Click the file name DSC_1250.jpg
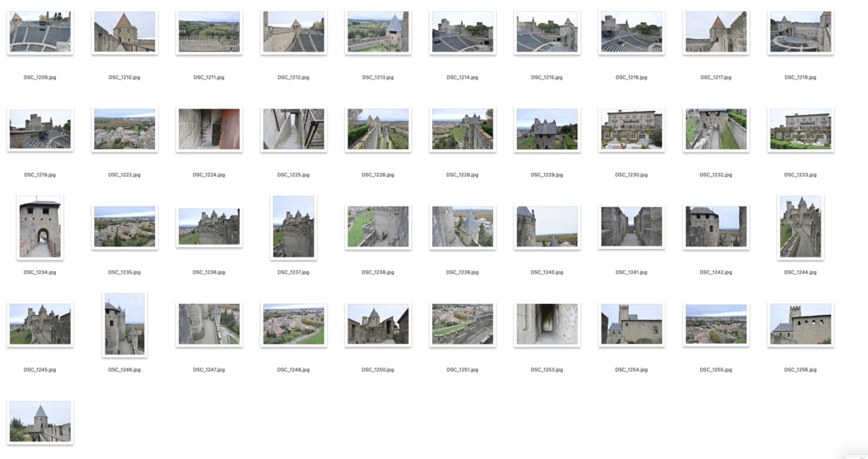The image size is (868, 459). (378, 369)
